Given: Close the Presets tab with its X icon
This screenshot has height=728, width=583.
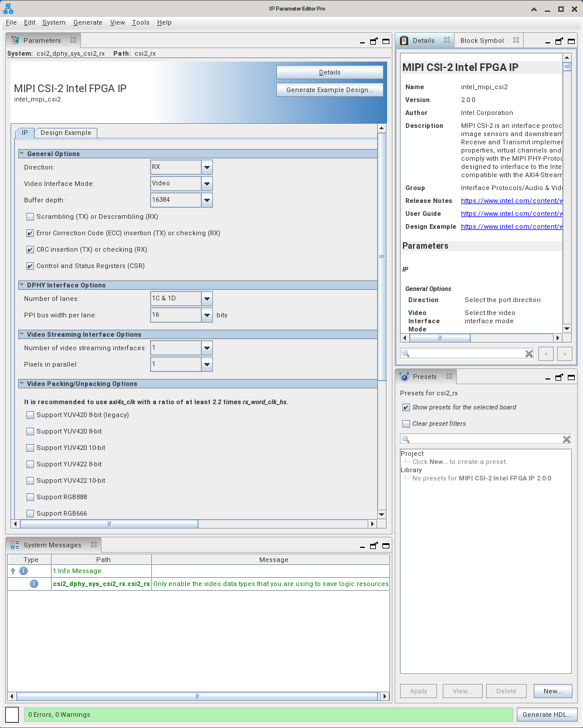Looking at the screenshot, I should coord(449,377).
